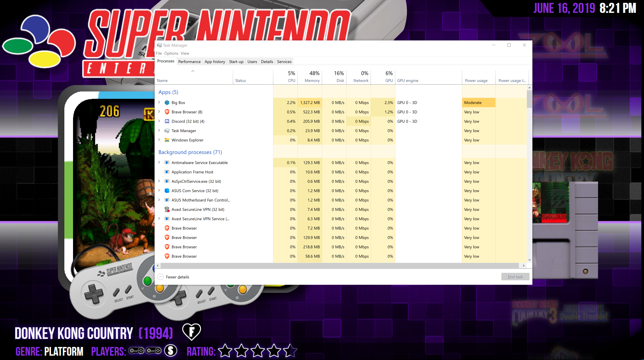Click the Antimalware Service Executable icon

pos(167,163)
